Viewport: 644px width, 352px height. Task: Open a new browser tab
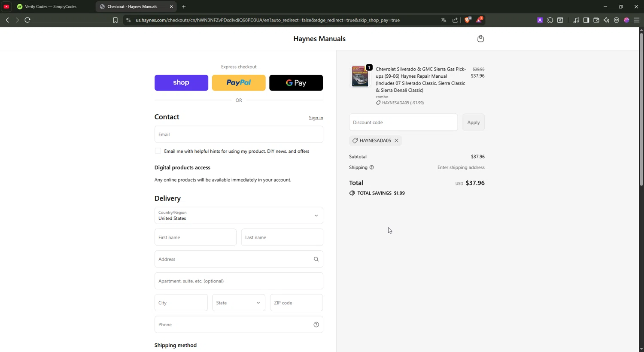coord(184,6)
